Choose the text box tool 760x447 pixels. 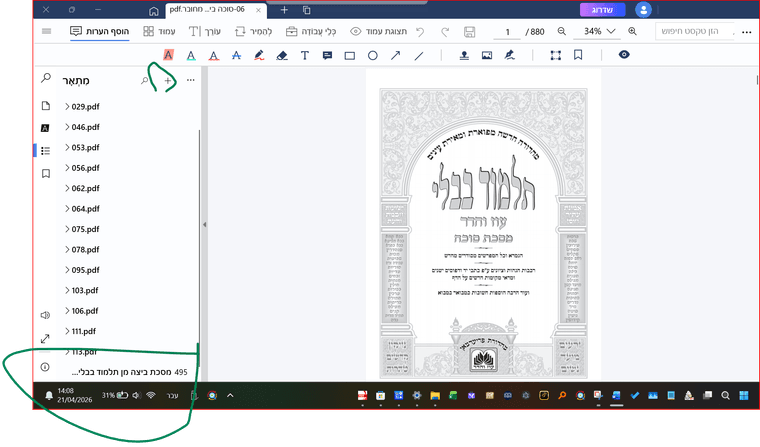(305, 56)
